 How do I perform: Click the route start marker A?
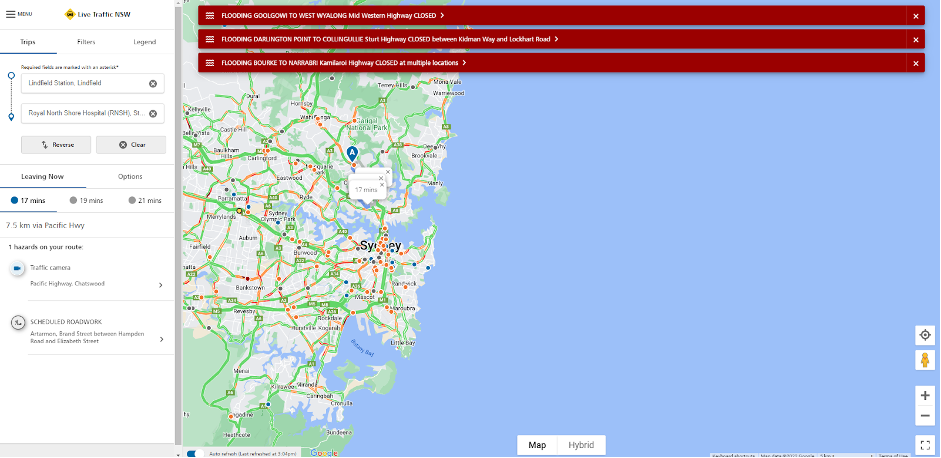coord(352,154)
